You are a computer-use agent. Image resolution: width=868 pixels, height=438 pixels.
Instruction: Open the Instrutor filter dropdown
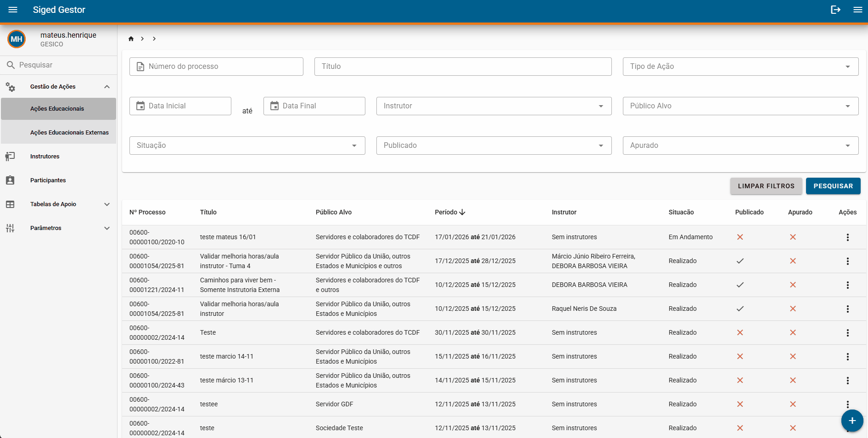tap(494, 106)
